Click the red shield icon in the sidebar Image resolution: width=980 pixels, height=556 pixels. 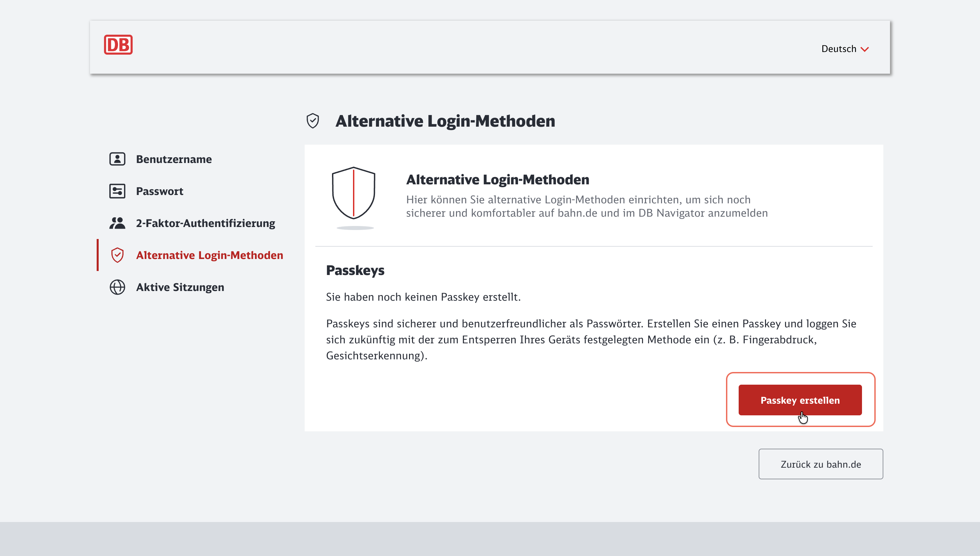click(x=117, y=255)
